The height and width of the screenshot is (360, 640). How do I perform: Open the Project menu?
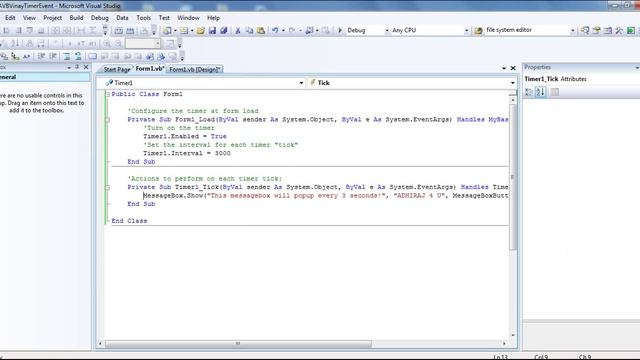[53, 18]
